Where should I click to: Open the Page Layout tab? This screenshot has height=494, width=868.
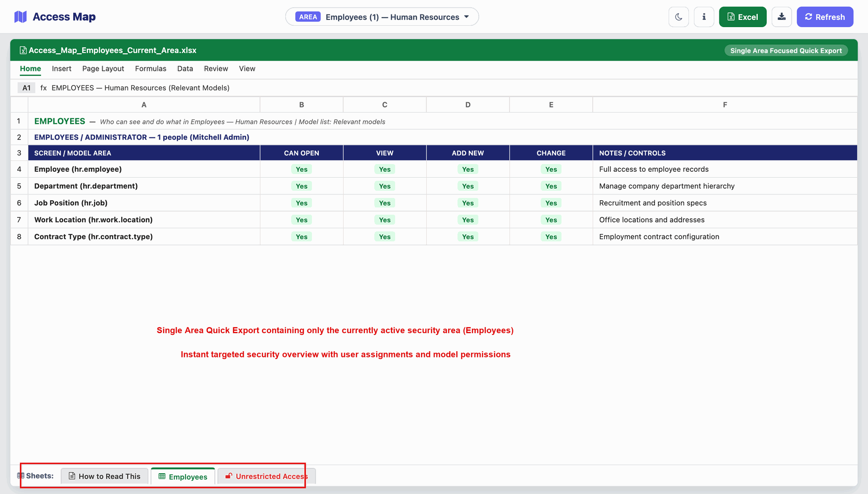pyautogui.click(x=103, y=69)
